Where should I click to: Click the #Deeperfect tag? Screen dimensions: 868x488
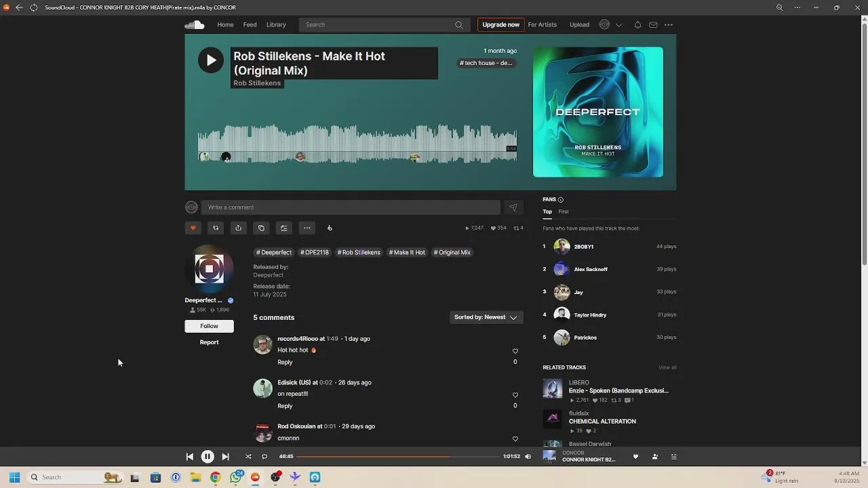tap(274, 253)
